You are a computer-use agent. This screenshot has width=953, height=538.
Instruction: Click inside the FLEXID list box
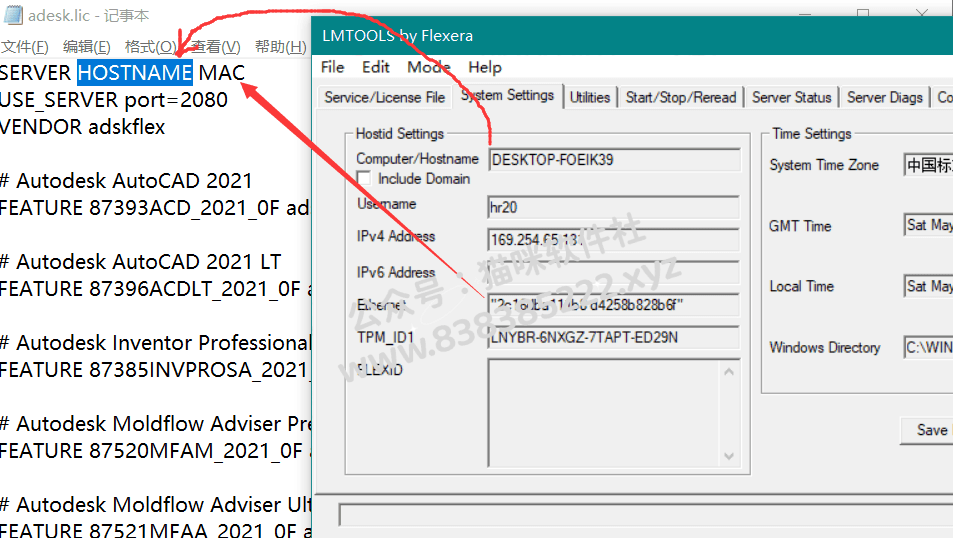pyautogui.click(x=604, y=413)
